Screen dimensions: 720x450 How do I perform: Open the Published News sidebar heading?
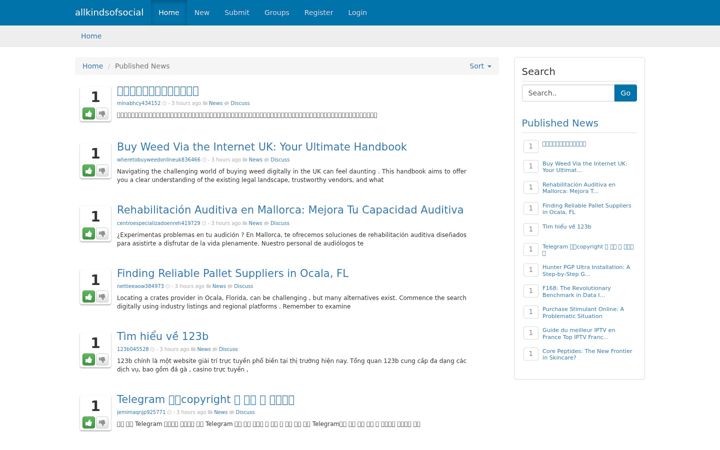click(560, 123)
